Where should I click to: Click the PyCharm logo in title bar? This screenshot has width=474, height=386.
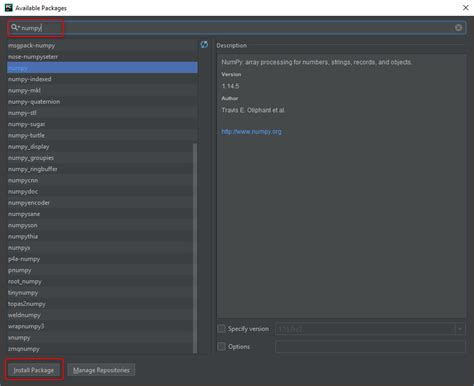pos(8,8)
